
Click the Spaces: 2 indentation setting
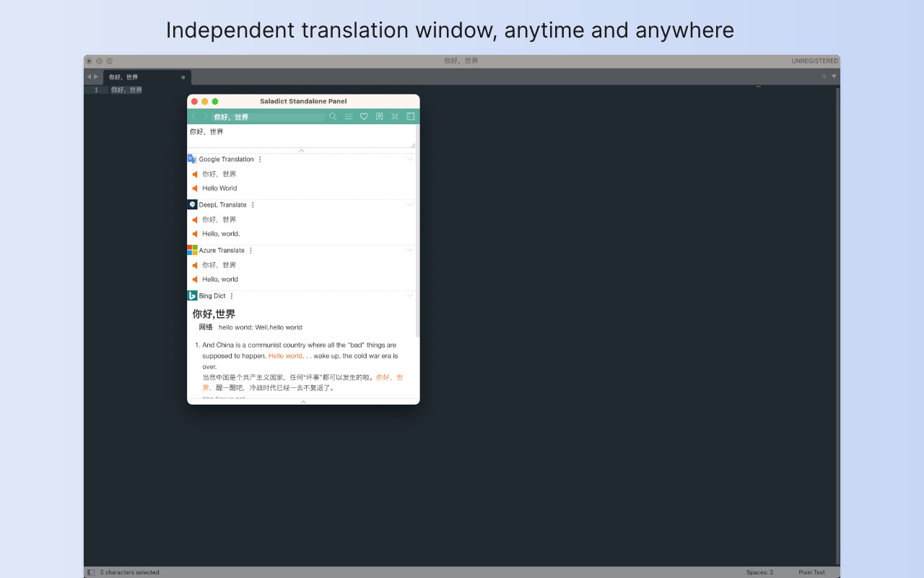point(759,572)
